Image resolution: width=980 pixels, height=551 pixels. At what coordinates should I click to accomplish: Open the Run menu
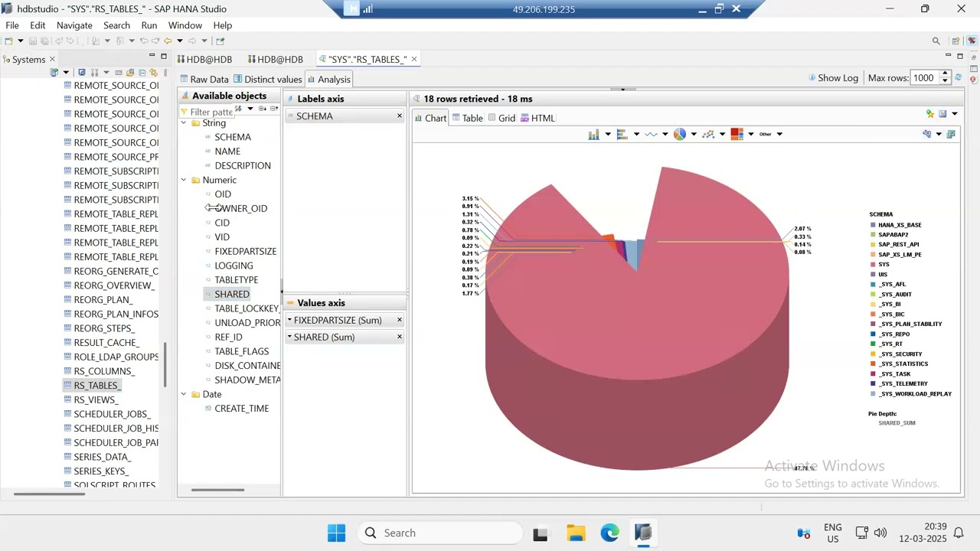pos(149,25)
